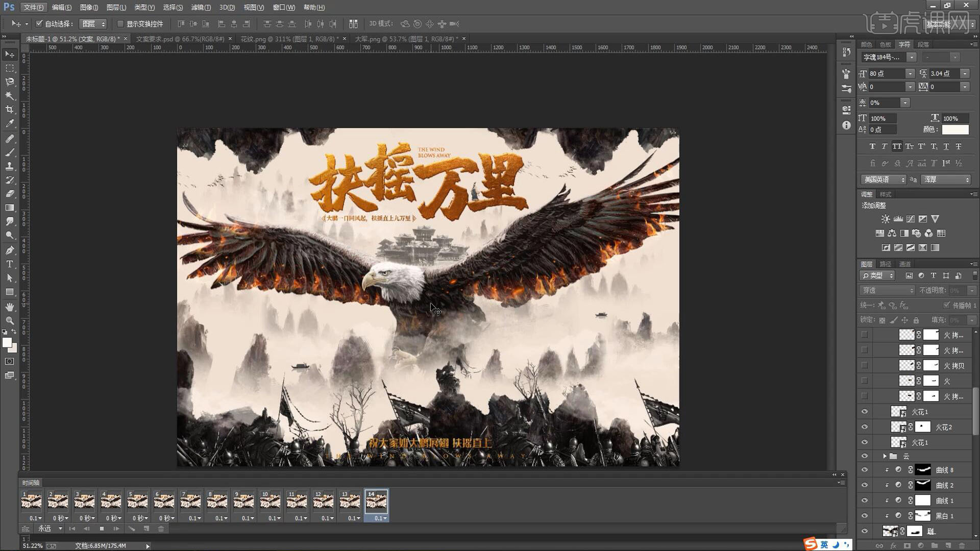Select the Magic Wand tool
Screen dimensions: 980x551
(x=10, y=95)
